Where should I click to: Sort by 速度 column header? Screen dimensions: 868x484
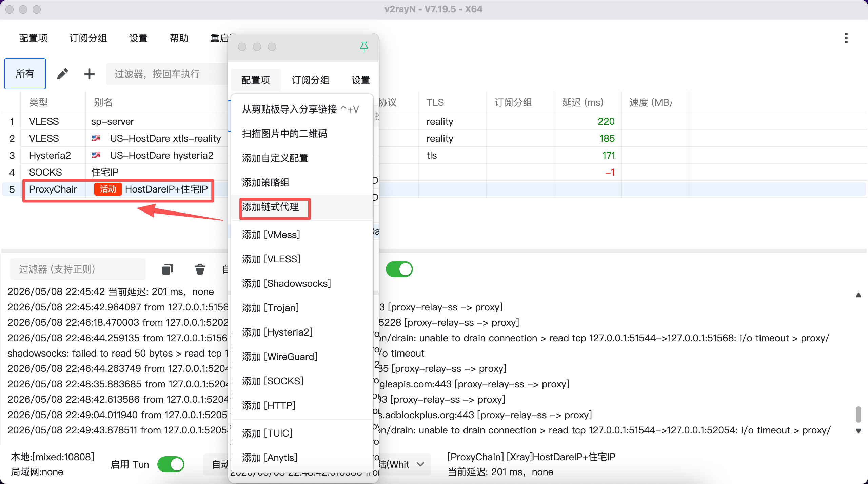[655, 102]
